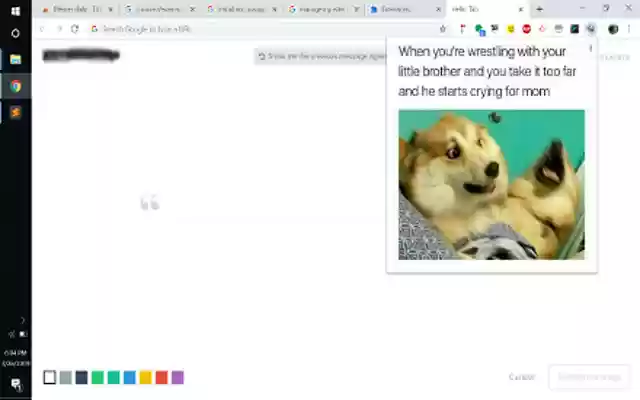Go back to the previous page

click(42, 29)
